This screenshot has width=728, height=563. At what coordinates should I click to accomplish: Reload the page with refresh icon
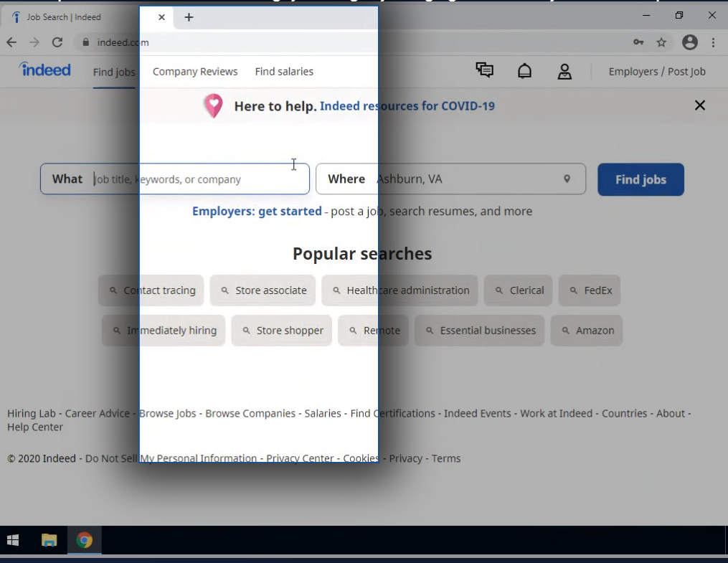coord(57,43)
